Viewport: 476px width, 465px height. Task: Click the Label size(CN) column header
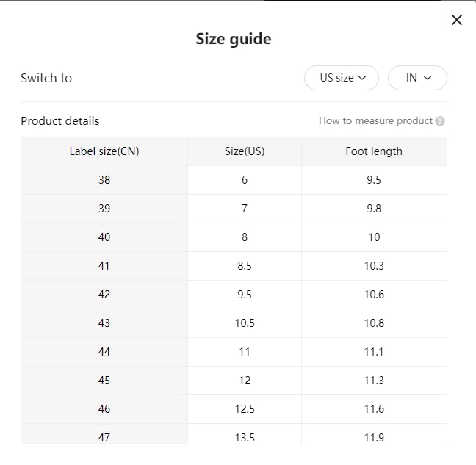pyautogui.click(x=104, y=151)
